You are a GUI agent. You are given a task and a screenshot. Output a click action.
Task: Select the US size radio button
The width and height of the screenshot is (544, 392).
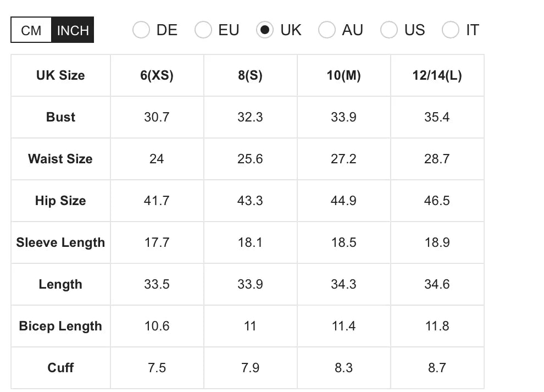tap(389, 30)
